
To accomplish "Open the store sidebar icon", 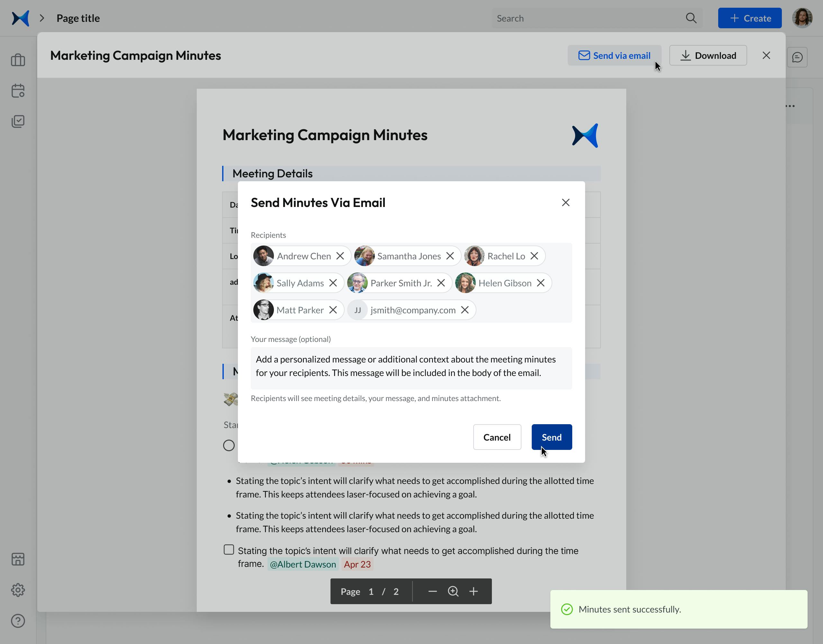I will [18, 559].
